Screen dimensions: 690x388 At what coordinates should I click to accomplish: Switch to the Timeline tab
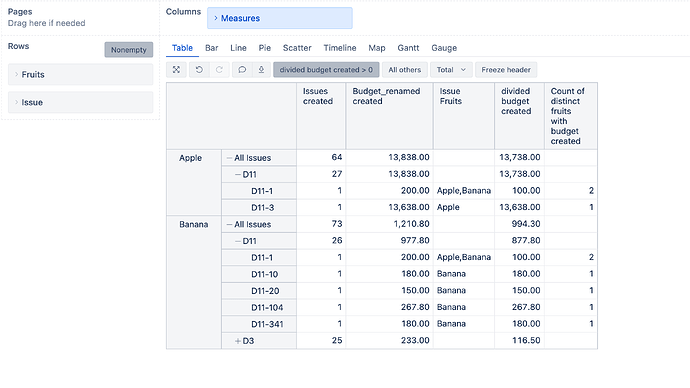coord(340,48)
